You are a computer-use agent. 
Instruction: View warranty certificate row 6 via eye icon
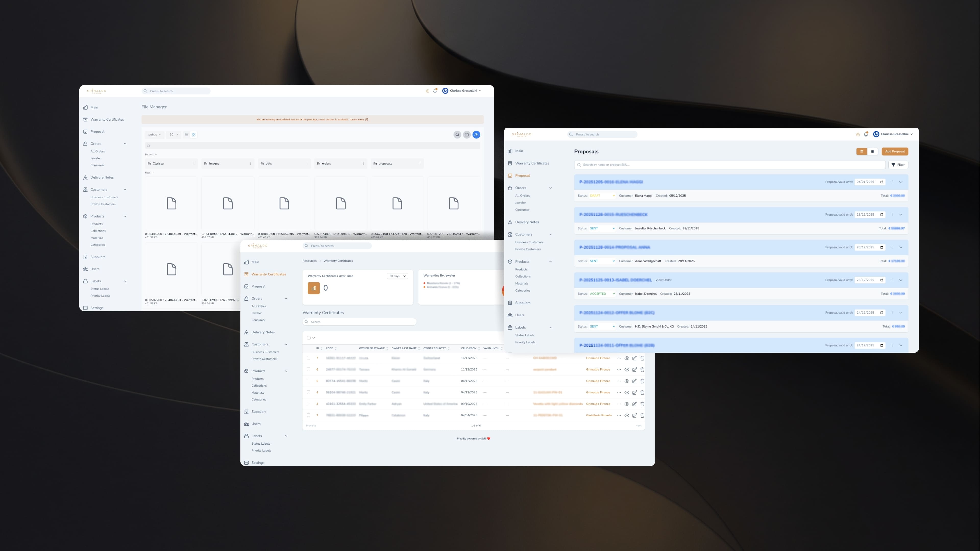pyautogui.click(x=627, y=370)
